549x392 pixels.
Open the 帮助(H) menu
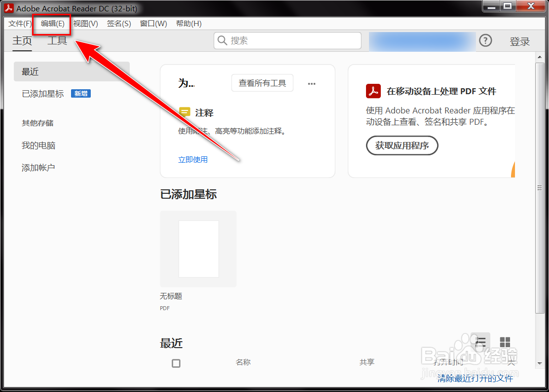pos(189,24)
